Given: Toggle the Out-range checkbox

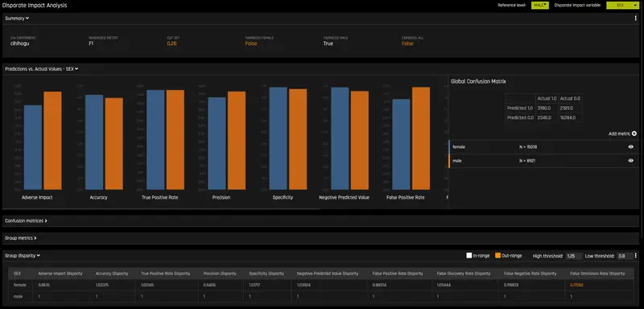Looking at the screenshot, I should pyautogui.click(x=497, y=256).
